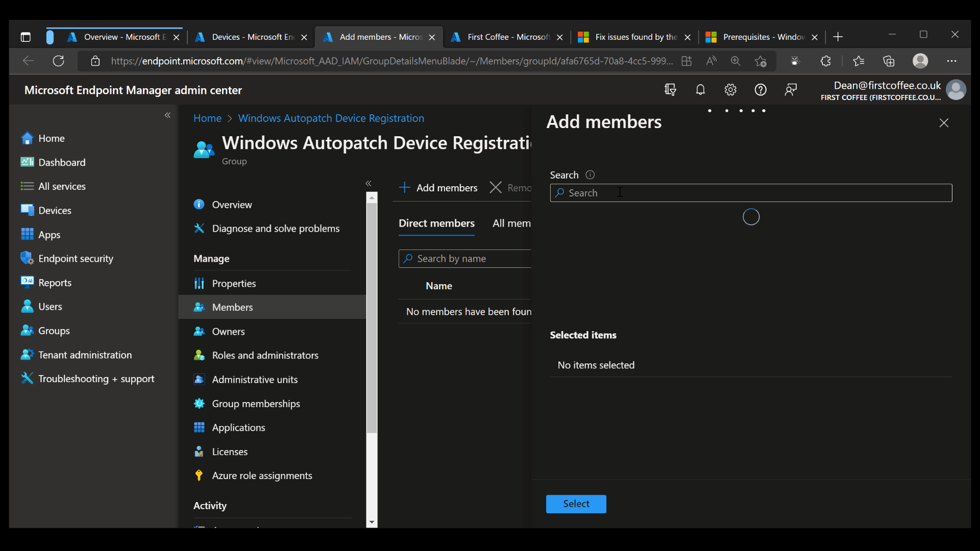Open the help question mark icon

point(761,89)
